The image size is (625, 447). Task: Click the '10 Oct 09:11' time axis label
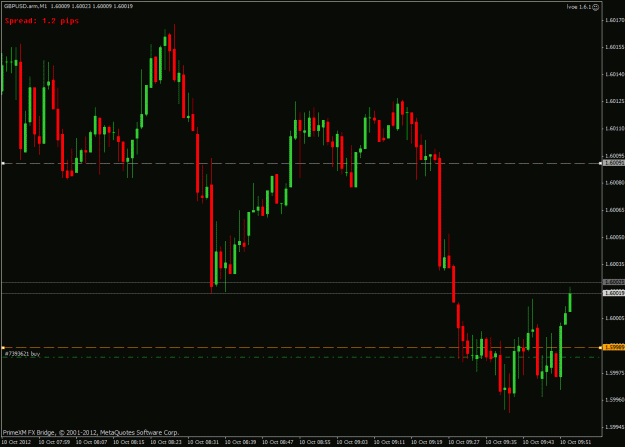click(389, 442)
